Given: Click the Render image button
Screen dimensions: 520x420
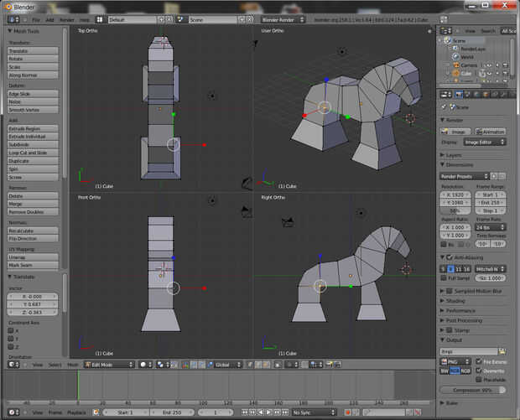Looking at the screenshot, I should [x=456, y=132].
